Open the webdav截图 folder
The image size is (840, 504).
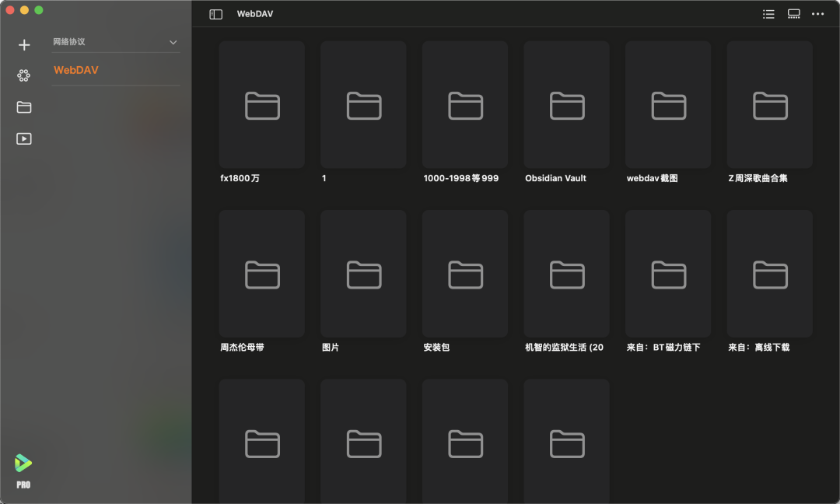click(668, 105)
